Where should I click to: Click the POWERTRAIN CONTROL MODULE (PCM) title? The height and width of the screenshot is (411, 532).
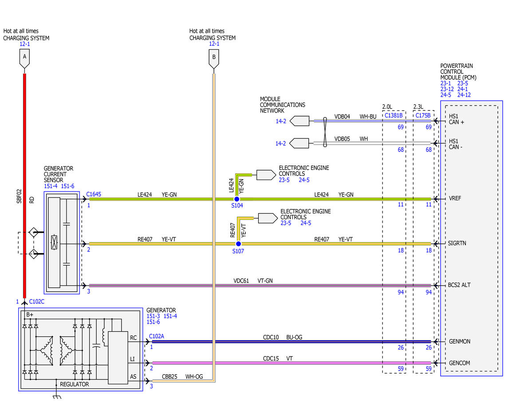tap(458, 71)
